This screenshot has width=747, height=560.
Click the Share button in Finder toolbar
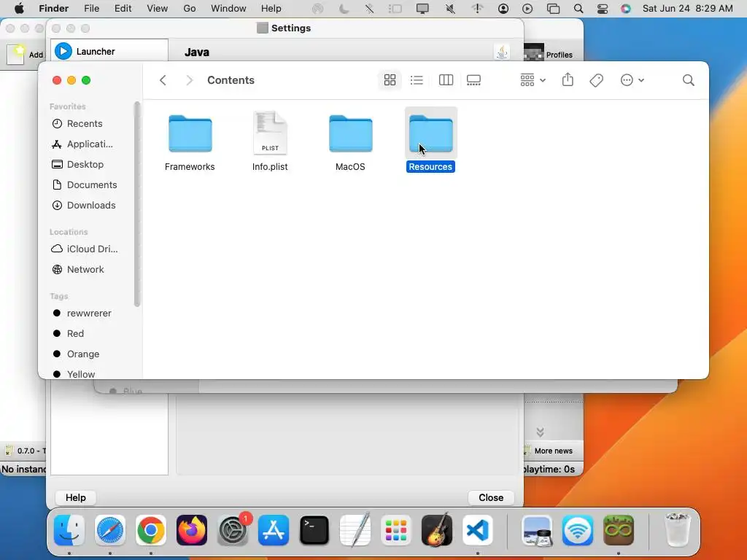(568, 80)
